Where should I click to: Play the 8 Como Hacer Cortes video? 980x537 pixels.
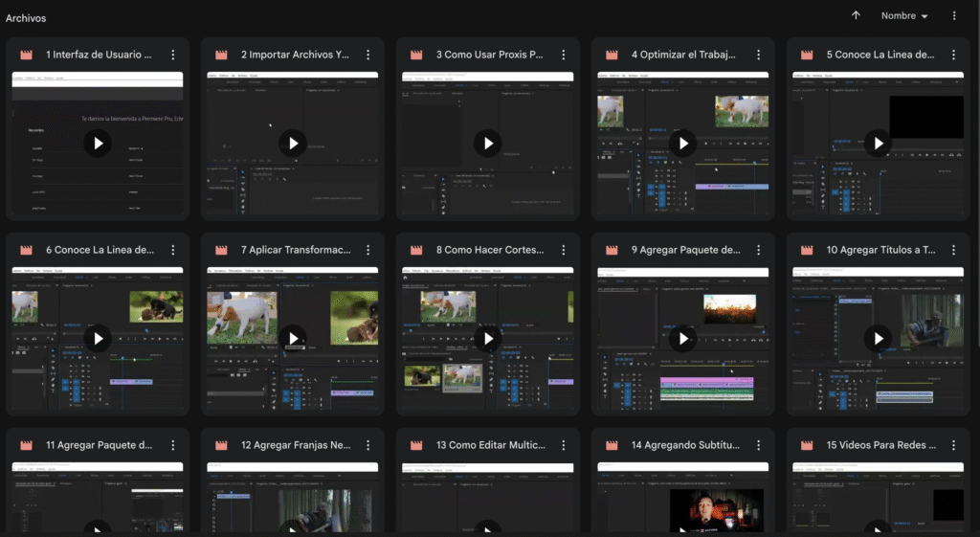coord(488,339)
